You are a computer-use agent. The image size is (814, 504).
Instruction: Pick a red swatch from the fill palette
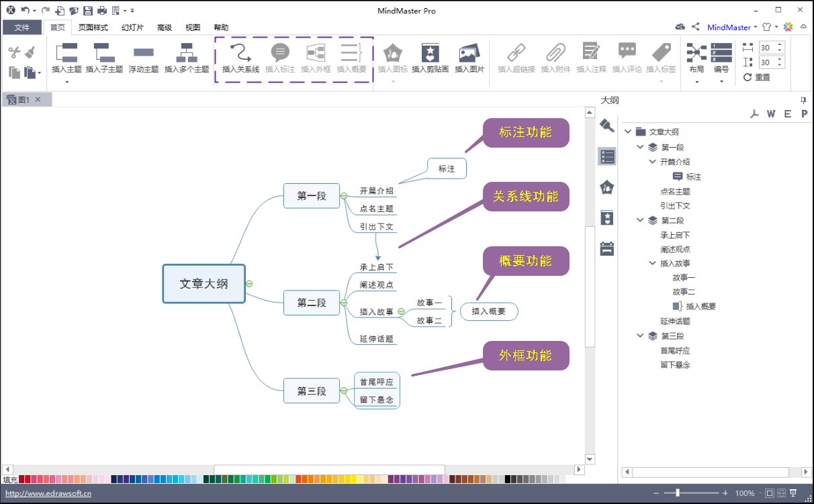click(x=22, y=479)
